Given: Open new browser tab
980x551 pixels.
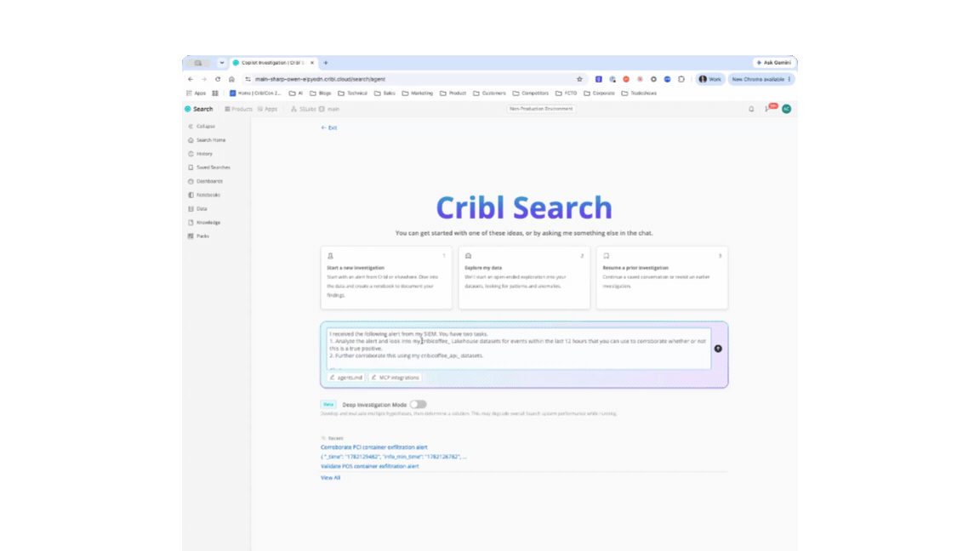Looking at the screenshot, I should [326, 62].
